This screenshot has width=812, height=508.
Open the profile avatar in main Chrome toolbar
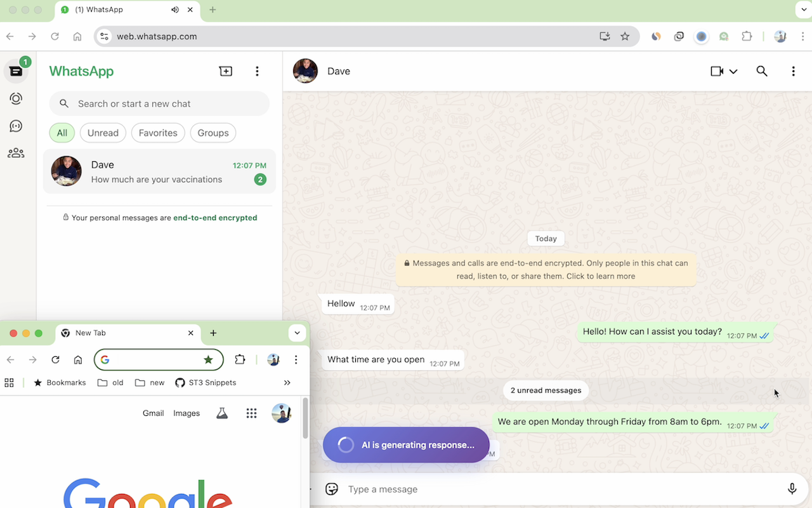pos(780,36)
